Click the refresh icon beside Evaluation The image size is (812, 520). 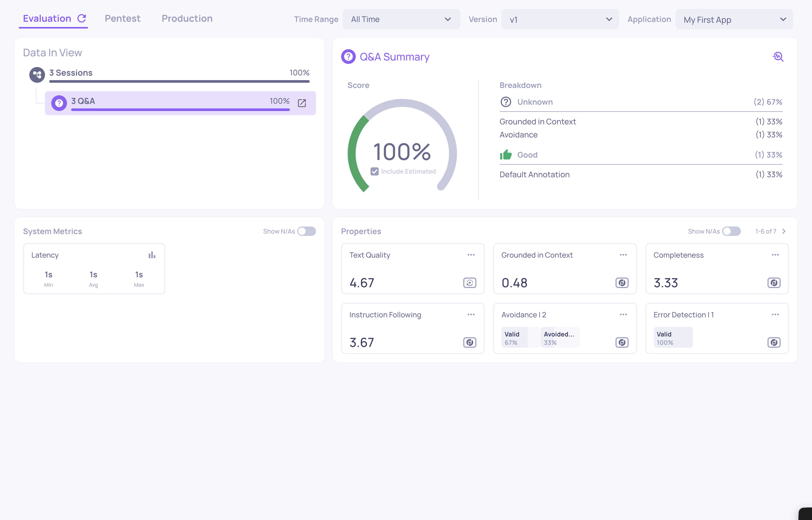point(82,18)
